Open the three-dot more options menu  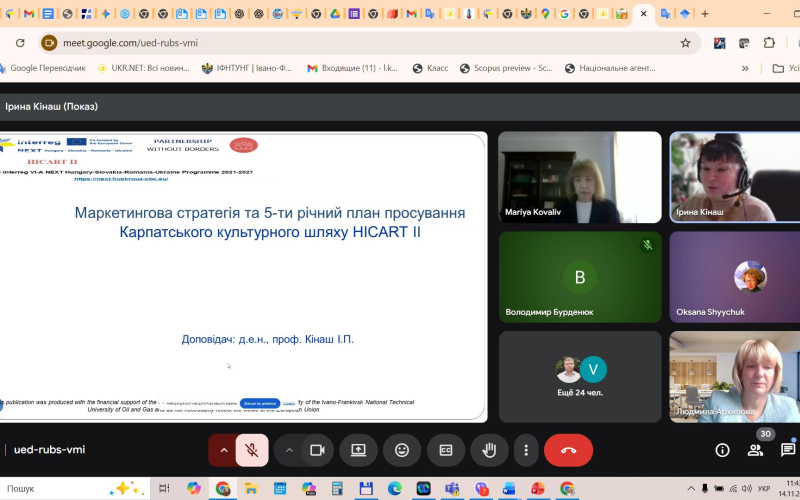coord(526,450)
